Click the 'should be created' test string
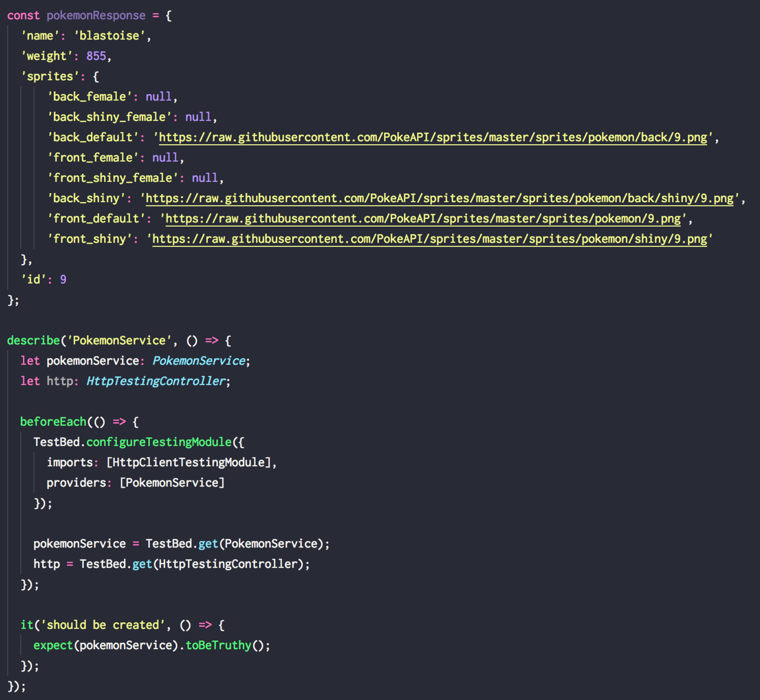Screen dimensions: 760x700 click(103, 625)
